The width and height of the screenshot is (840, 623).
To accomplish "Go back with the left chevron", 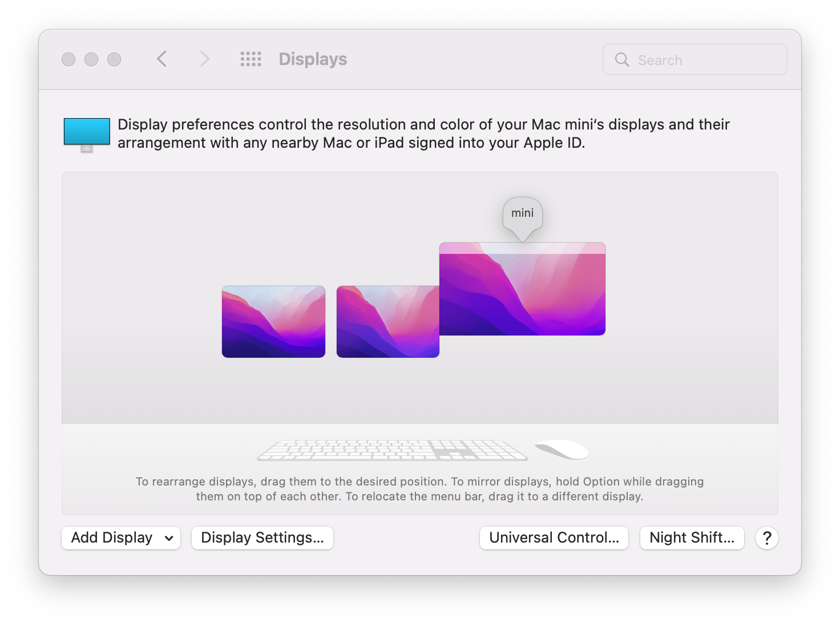I will coord(162,59).
